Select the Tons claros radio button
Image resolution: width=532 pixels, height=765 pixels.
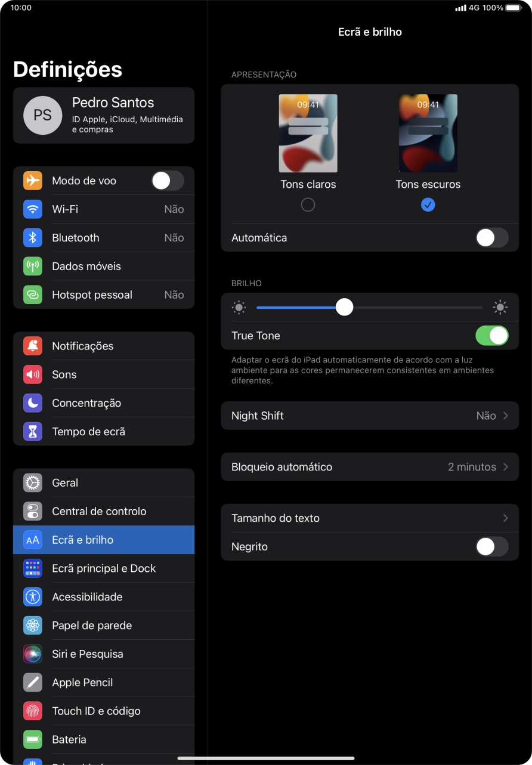point(308,205)
